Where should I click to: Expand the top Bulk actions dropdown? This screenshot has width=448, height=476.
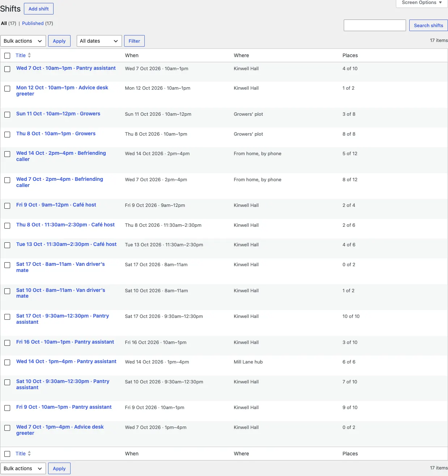pos(23,41)
